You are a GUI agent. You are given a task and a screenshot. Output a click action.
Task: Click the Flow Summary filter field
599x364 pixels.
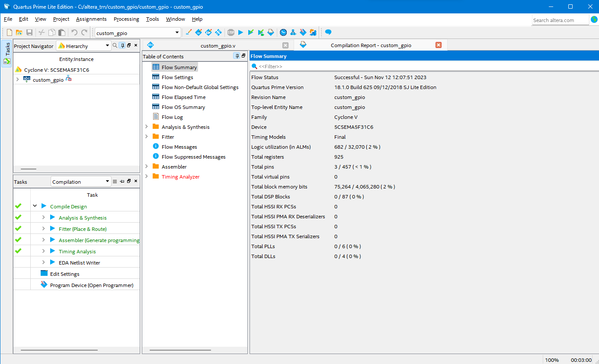(x=424, y=66)
